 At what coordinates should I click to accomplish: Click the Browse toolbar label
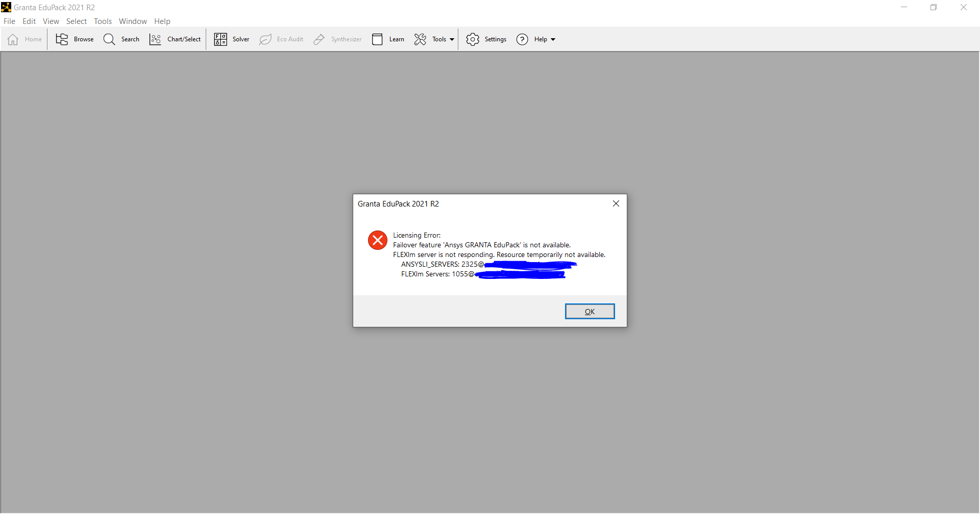84,39
